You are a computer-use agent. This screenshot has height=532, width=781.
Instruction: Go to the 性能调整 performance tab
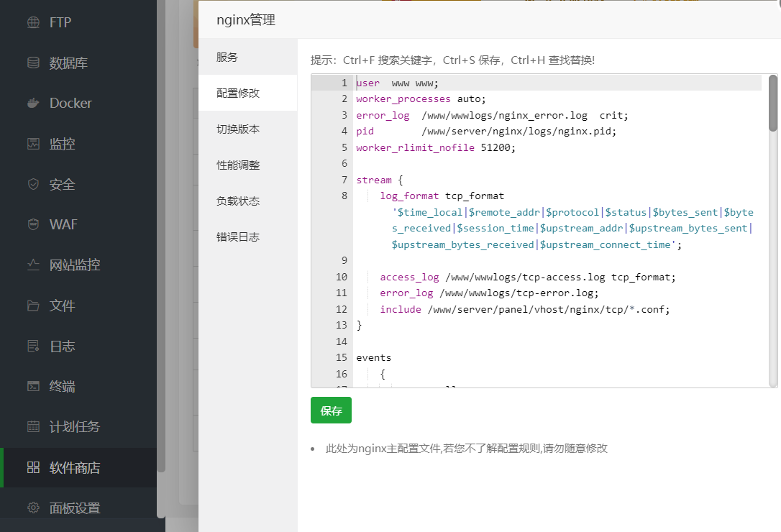point(238,165)
